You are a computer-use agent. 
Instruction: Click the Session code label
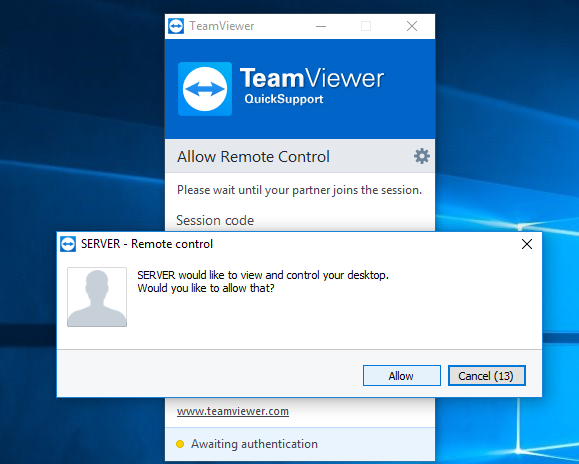click(x=215, y=220)
